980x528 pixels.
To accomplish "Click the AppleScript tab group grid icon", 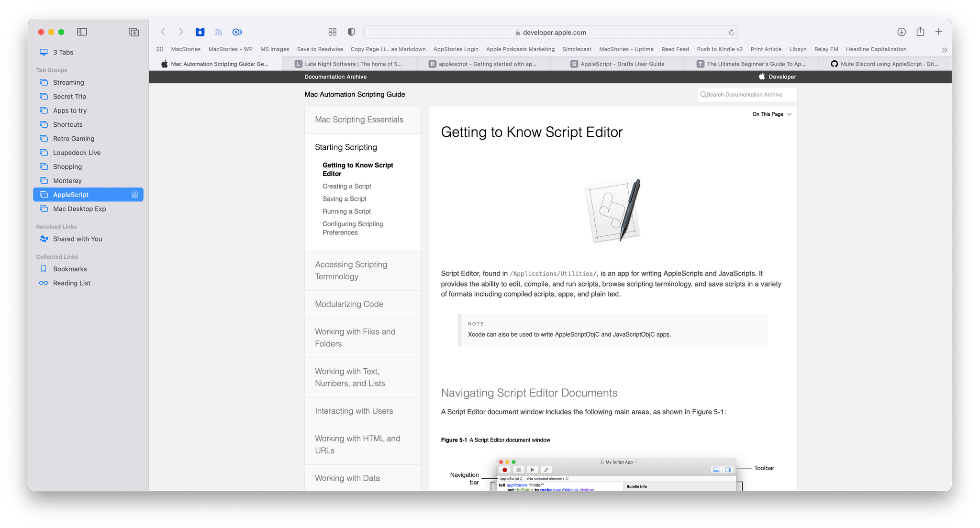I will [134, 195].
